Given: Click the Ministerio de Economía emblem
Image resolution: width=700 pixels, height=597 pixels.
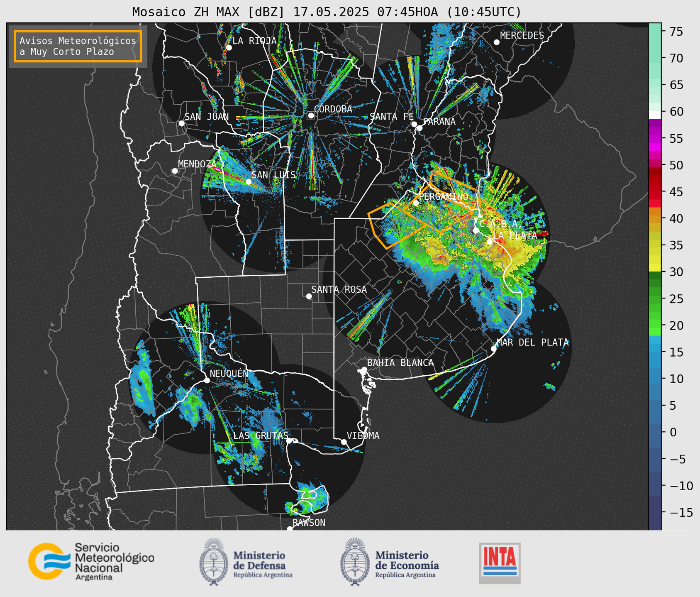Looking at the screenshot, I should click(x=355, y=561).
